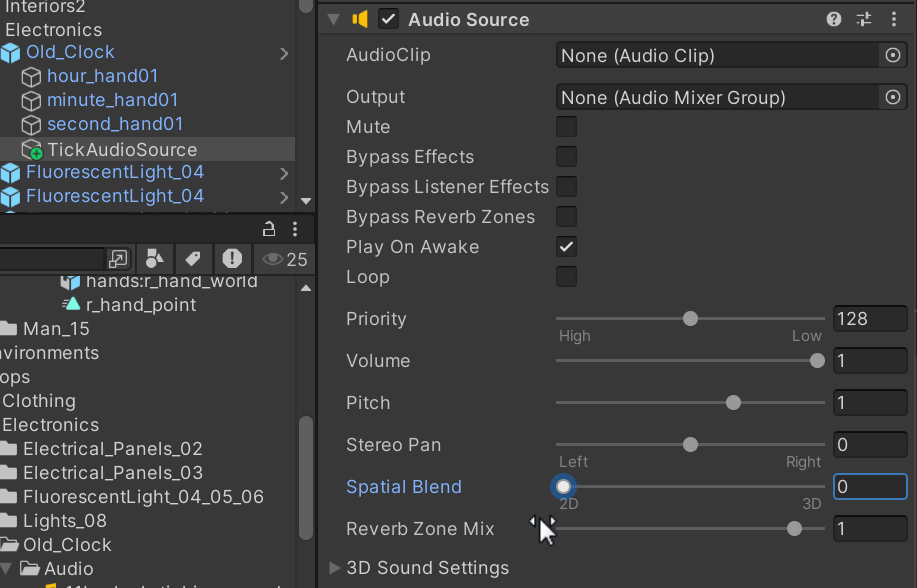
Task: Open Audio Source component kebab menu
Action: [x=894, y=19]
